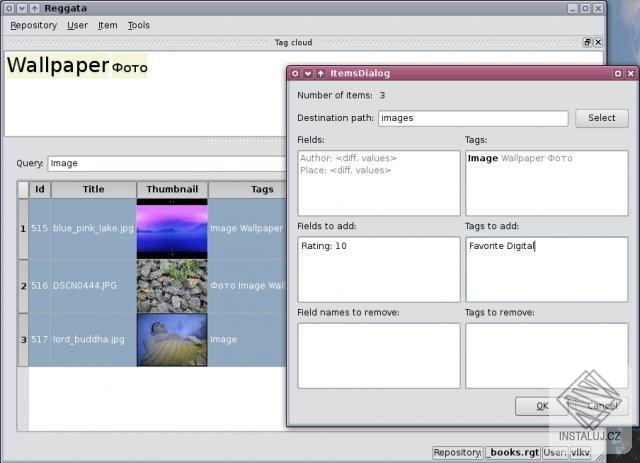Click the id cell 517
640x463 pixels.
40,340
